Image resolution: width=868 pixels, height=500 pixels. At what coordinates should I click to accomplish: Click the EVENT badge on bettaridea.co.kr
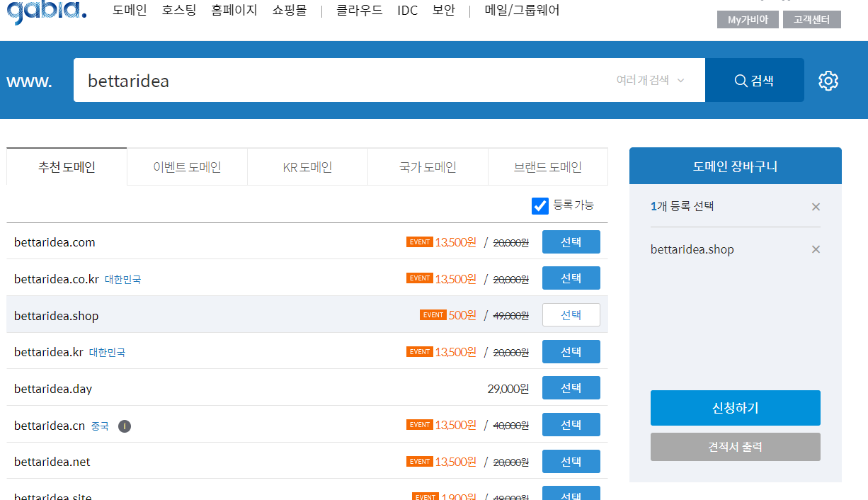click(x=420, y=278)
